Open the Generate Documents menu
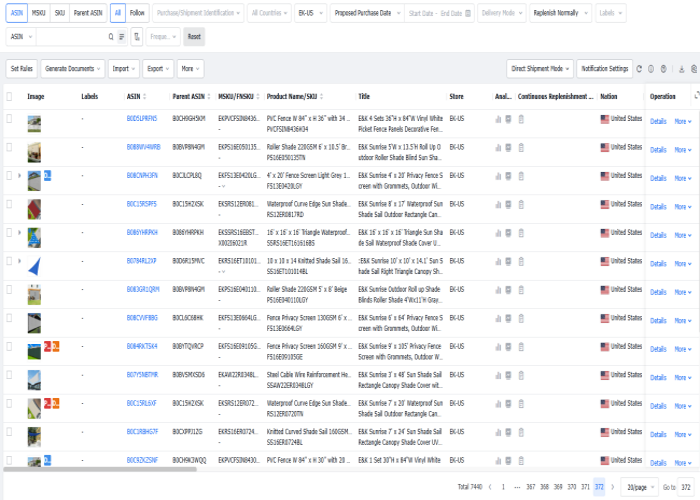The image size is (700, 500). pyautogui.click(x=73, y=69)
